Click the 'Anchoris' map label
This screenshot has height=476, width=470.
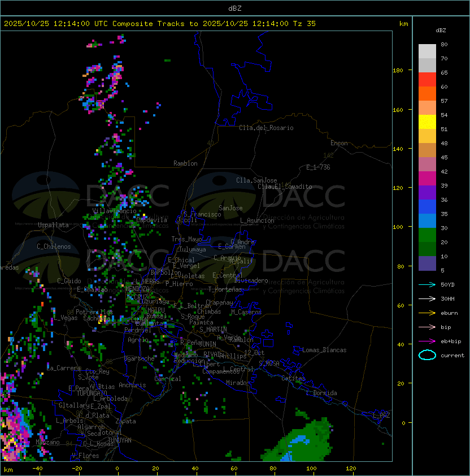[132, 385]
